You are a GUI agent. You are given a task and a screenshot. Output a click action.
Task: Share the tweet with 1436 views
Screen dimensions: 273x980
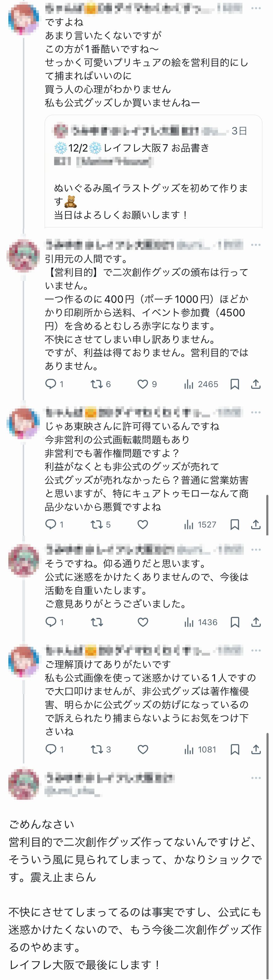click(256, 622)
